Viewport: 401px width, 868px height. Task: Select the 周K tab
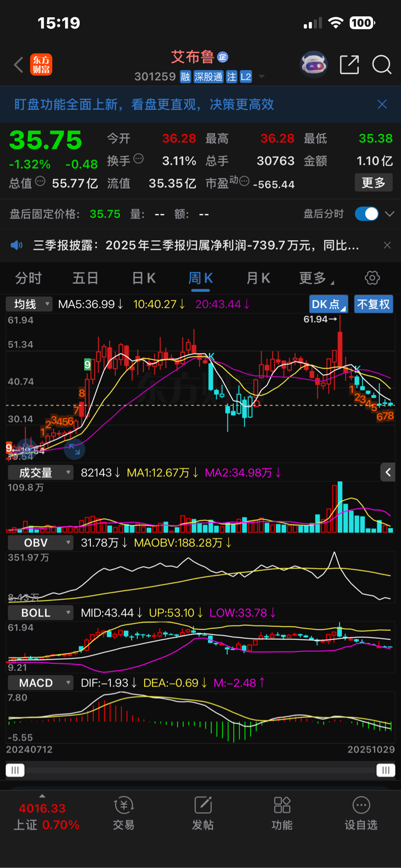click(200, 278)
